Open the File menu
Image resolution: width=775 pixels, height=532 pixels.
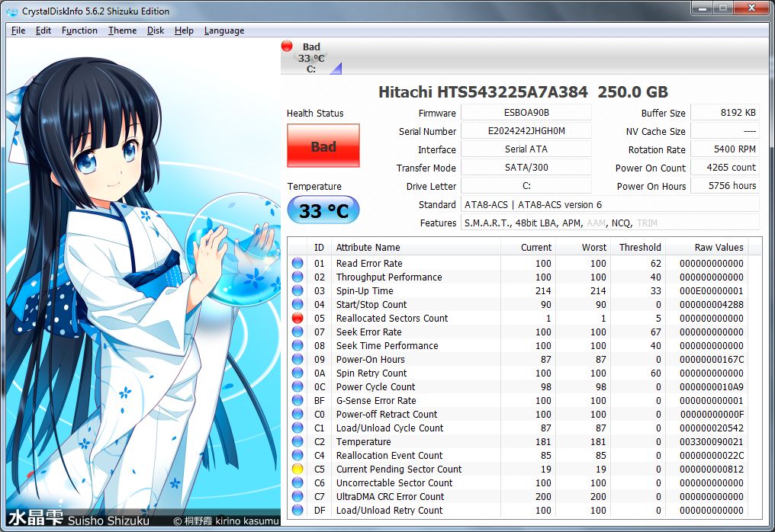click(18, 30)
